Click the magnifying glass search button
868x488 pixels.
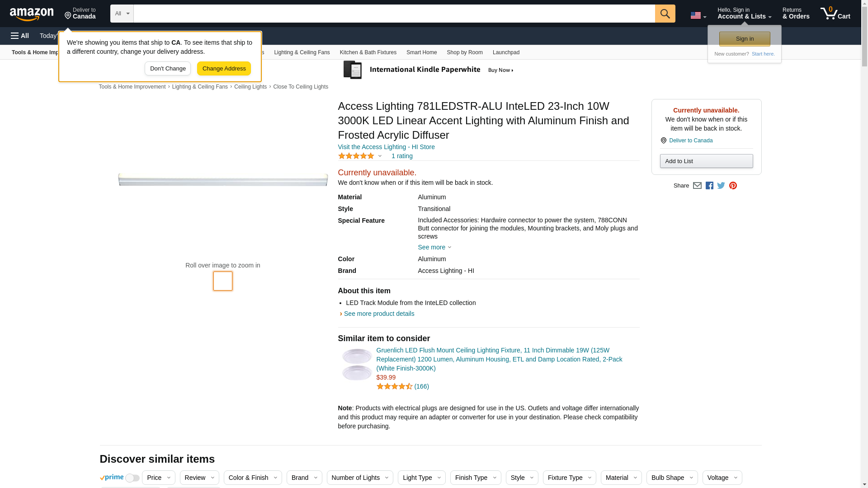point(665,14)
